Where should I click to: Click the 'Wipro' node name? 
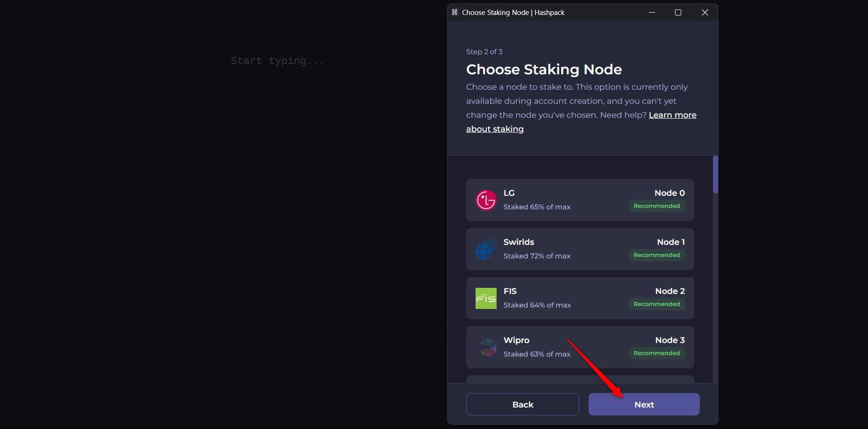[516, 340]
